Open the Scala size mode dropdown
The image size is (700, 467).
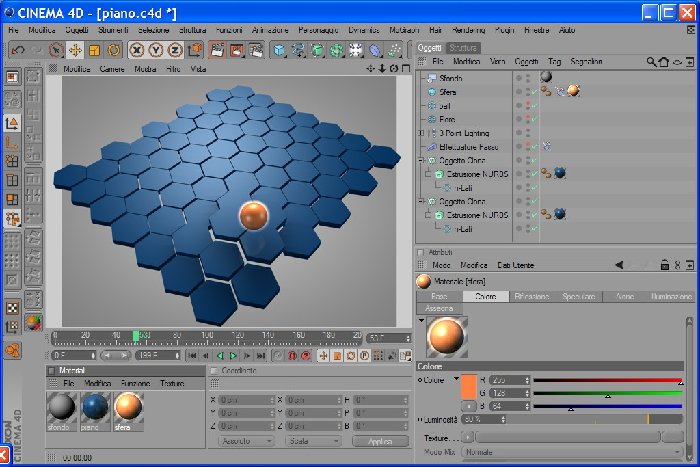point(313,441)
